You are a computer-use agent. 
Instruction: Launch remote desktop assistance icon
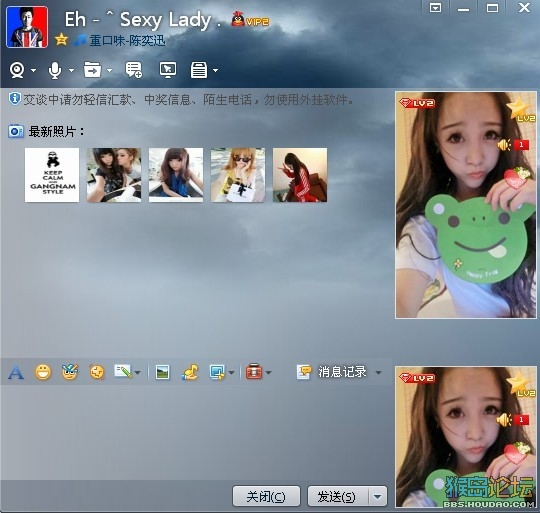168,70
